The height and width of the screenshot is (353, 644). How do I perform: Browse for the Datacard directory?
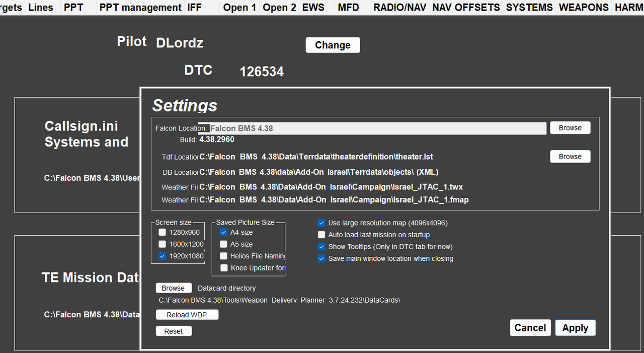(174, 288)
